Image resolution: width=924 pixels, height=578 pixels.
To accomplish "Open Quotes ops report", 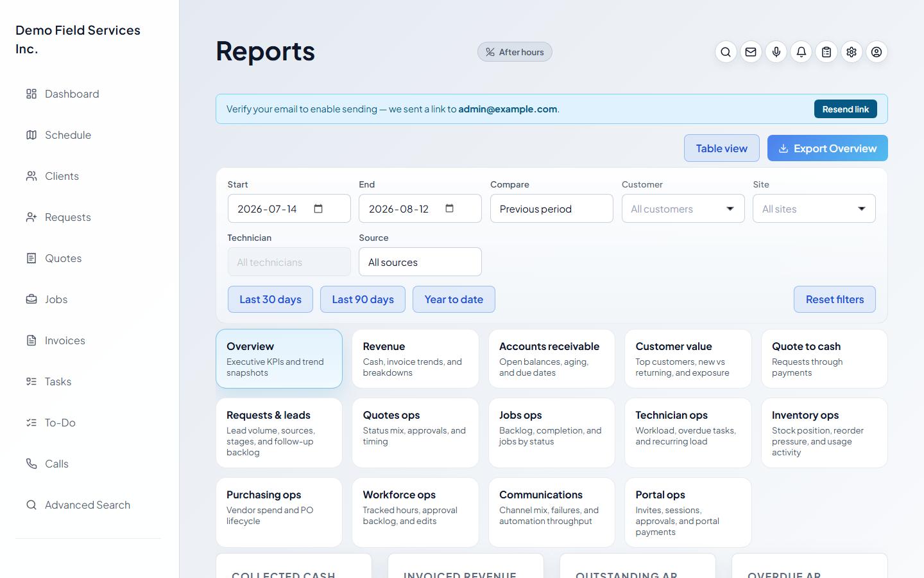I will pyautogui.click(x=415, y=433).
